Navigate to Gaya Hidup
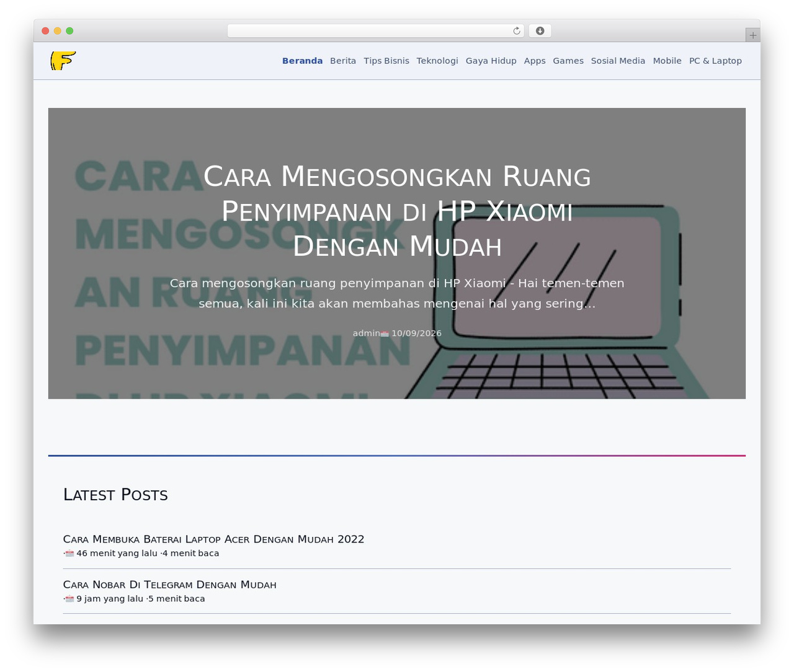 (491, 61)
